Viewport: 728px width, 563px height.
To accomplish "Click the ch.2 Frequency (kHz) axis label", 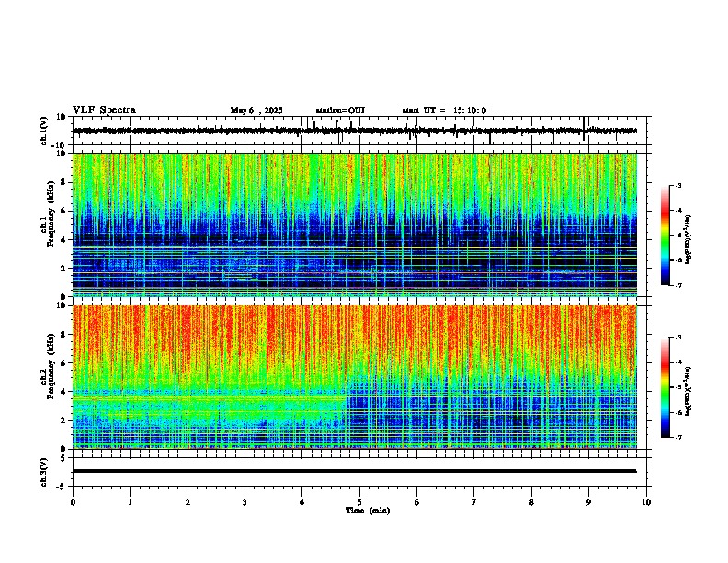I will pos(48,366).
